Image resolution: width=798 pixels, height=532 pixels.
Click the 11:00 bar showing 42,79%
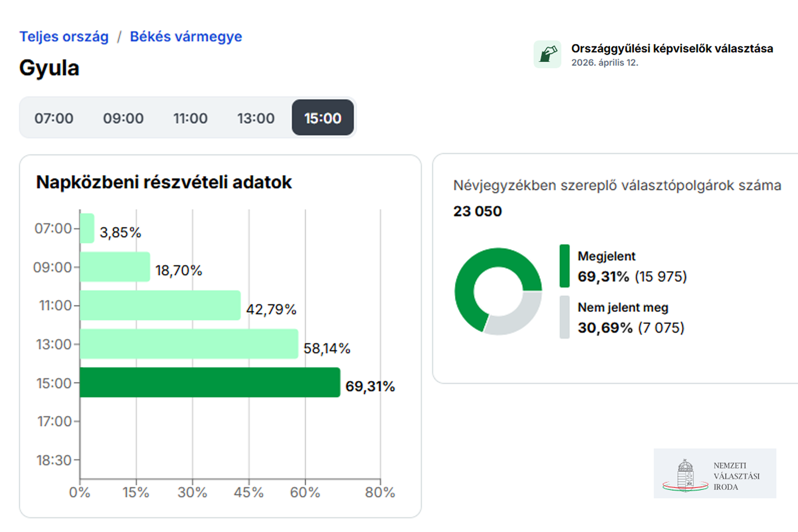(160, 305)
